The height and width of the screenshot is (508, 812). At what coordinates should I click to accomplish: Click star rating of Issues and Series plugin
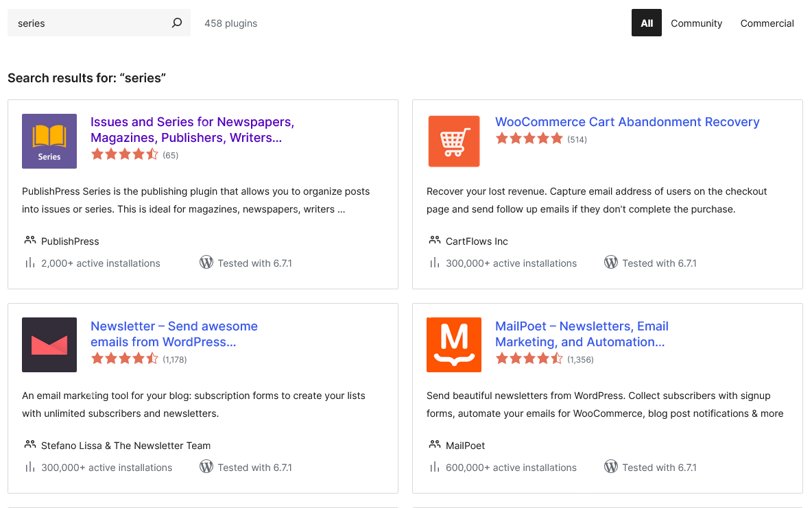125,154
